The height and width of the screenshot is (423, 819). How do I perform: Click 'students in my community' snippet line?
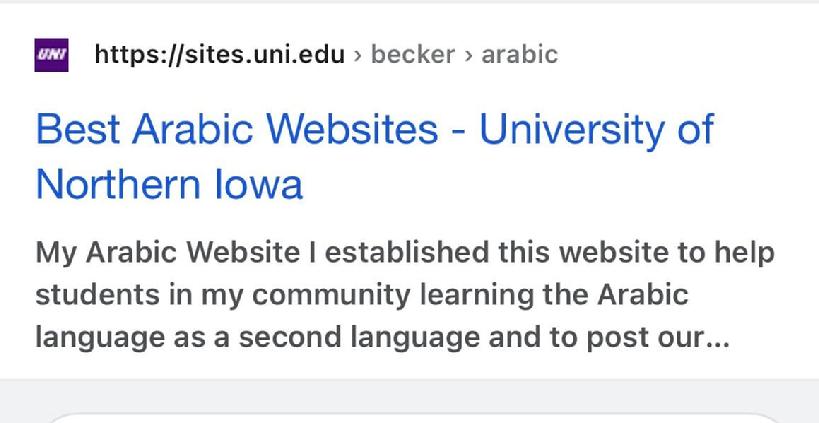click(x=223, y=295)
